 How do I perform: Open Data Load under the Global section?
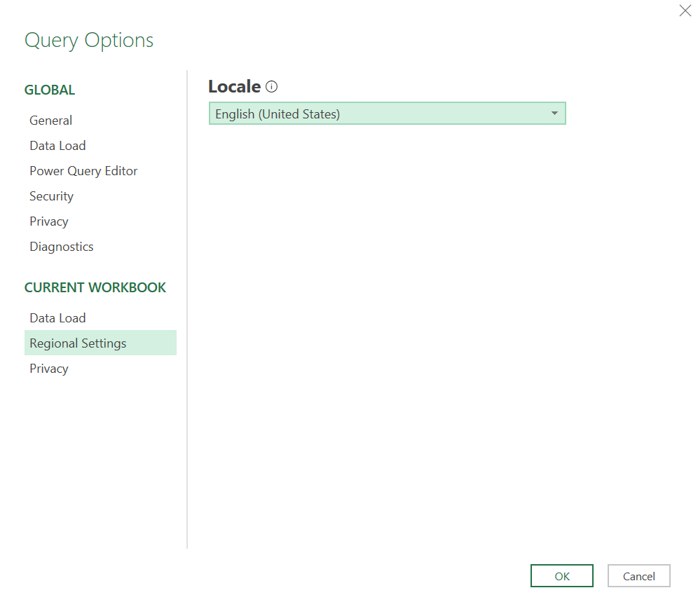coord(57,146)
